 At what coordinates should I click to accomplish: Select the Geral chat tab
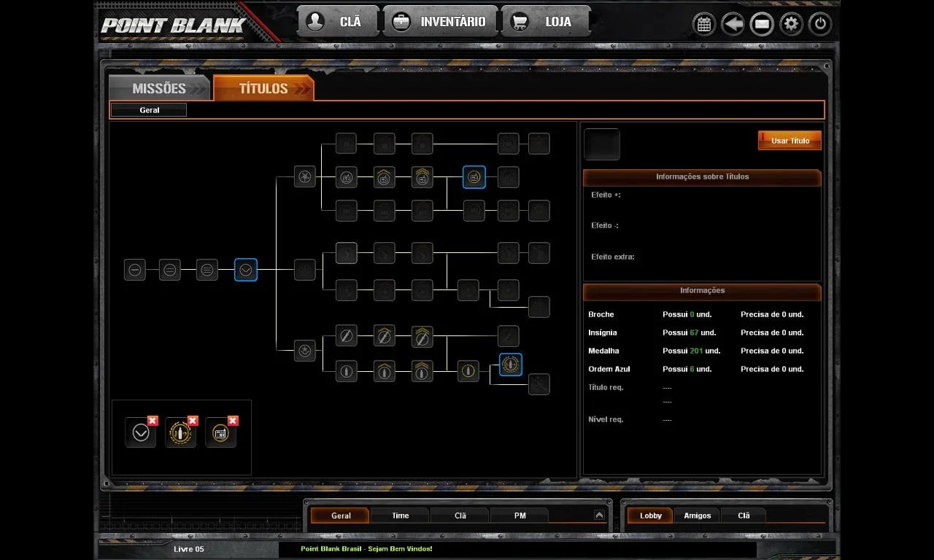click(341, 516)
